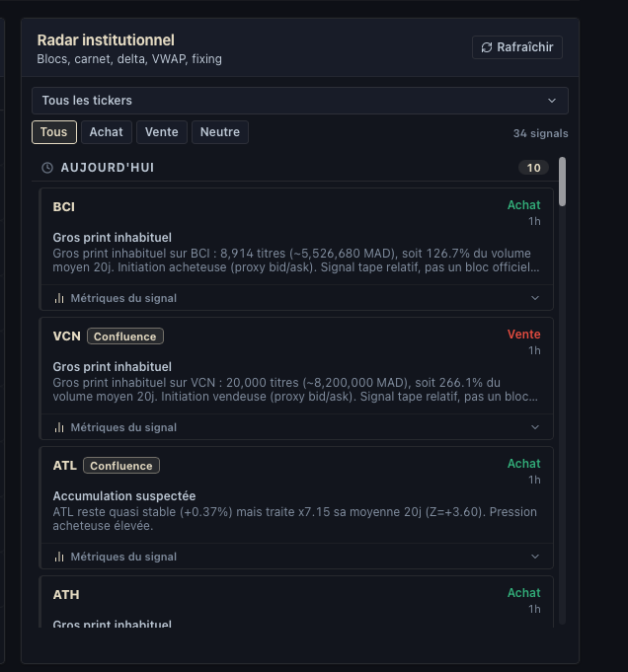Select the Vente filter tab

tap(162, 132)
